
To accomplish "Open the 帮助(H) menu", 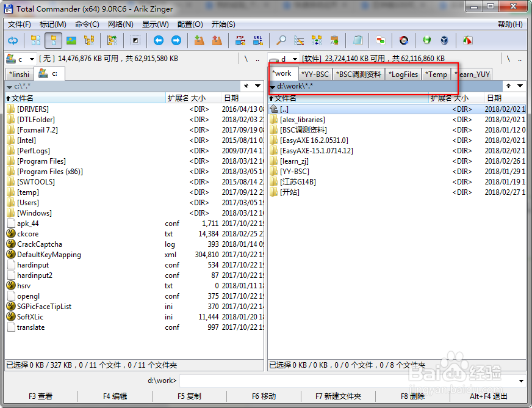I will pos(510,24).
